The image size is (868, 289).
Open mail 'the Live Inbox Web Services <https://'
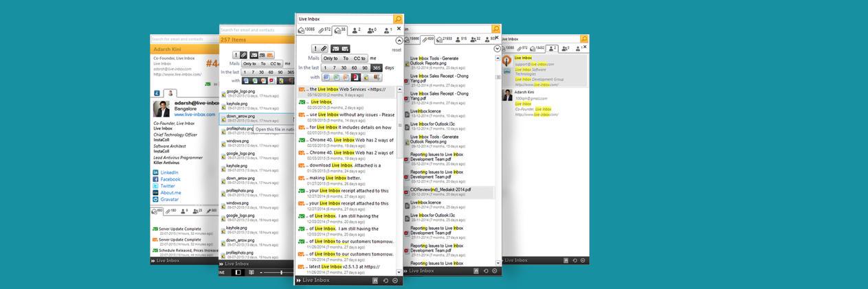tap(347, 91)
